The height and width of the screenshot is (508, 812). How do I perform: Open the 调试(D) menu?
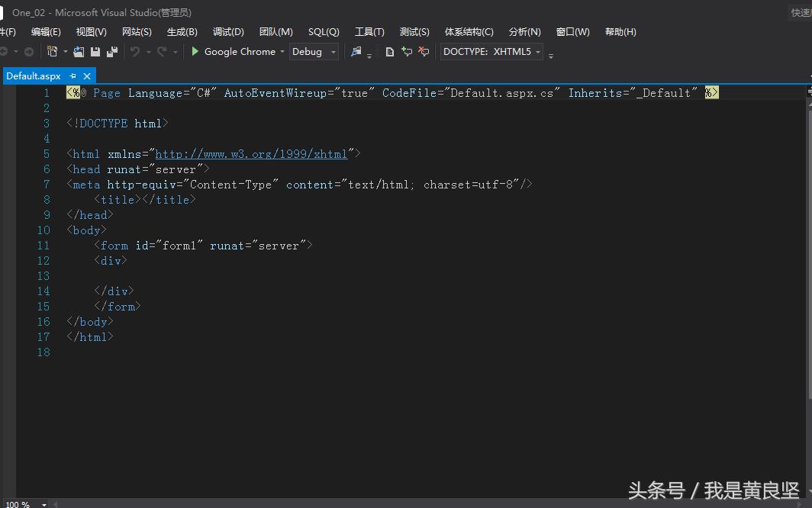coord(227,31)
